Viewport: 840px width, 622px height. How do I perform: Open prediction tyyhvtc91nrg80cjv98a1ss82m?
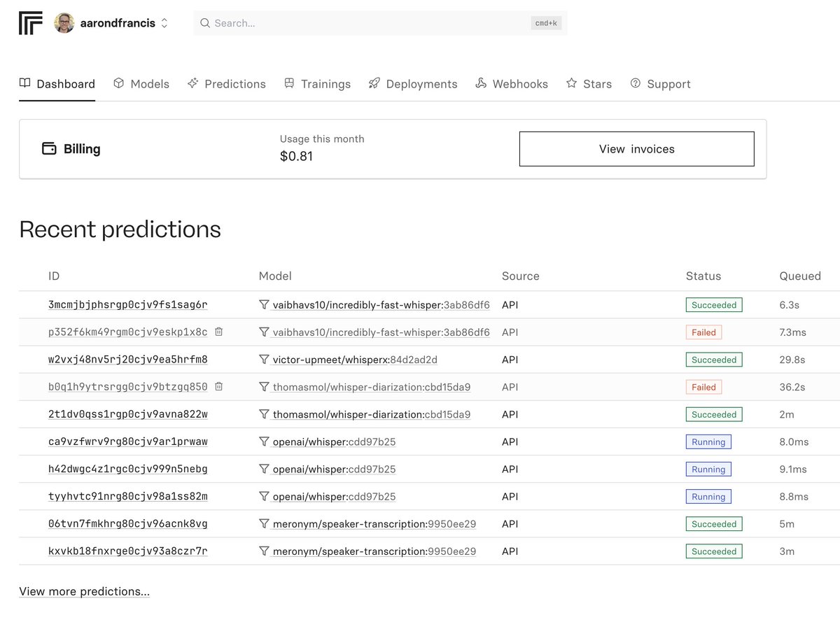click(x=128, y=497)
